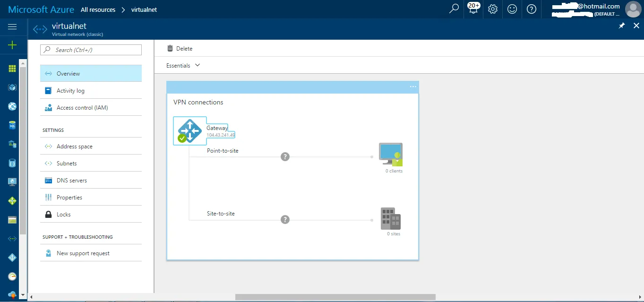Screen dimensions: 644x302
Task: Expand the Essentials section
Action: (x=183, y=66)
